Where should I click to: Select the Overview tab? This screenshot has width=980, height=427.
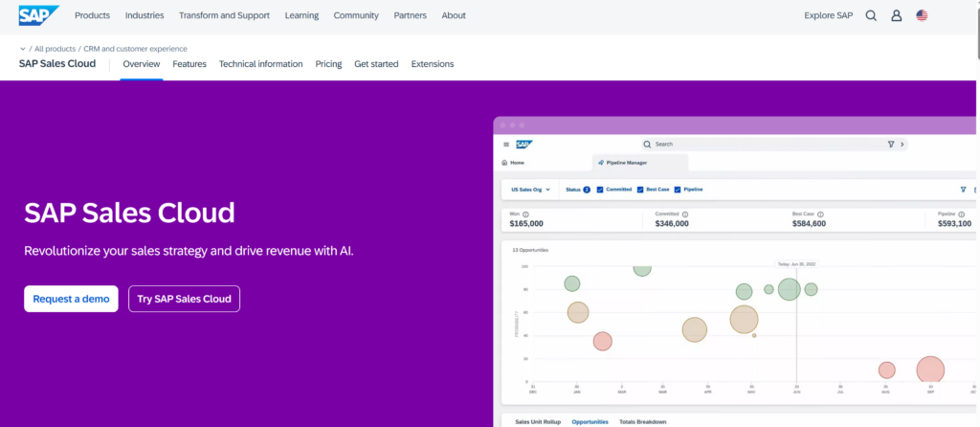click(x=142, y=64)
